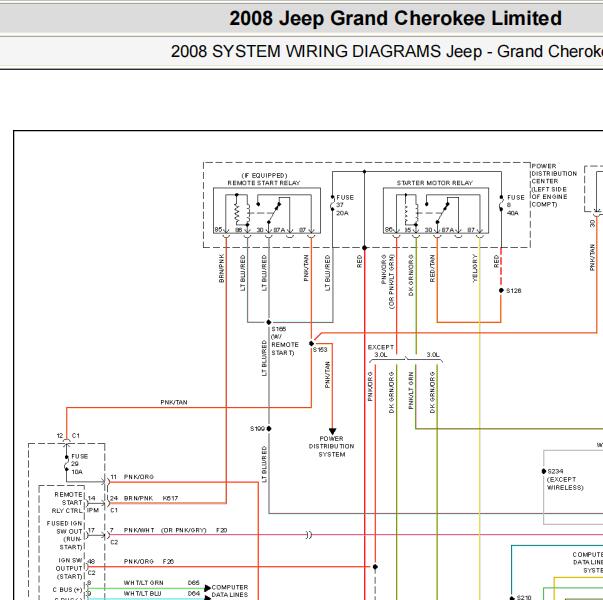Click the "11 PNK/ORG" wire label
Screen dimensions: 603x600
132,477
